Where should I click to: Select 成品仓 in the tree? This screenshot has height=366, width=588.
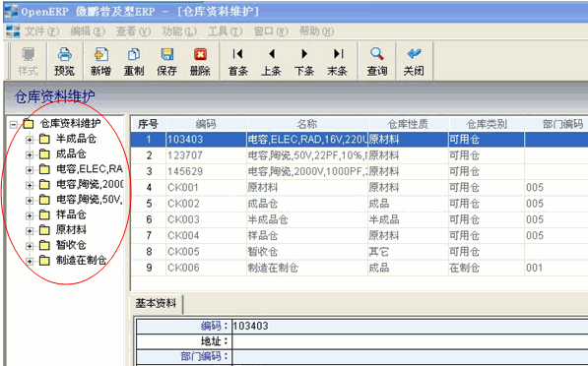click(x=71, y=153)
